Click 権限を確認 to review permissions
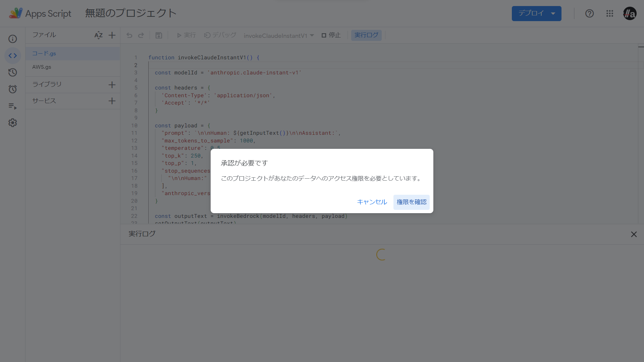Screen dimensions: 644x362 pos(411,202)
